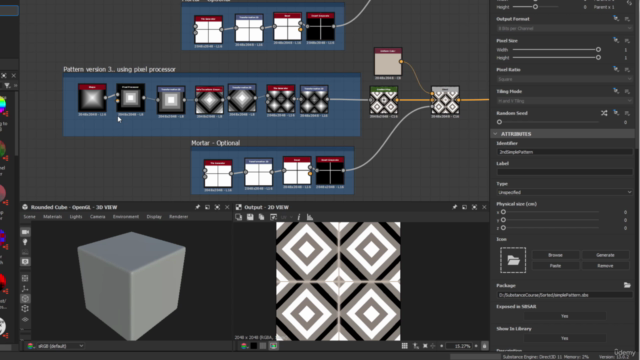The height and width of the screenshot is (360, 640).
Task: Click the first 2D view toolbar icon
Action: pyautogui.click(x=239, y=217)
